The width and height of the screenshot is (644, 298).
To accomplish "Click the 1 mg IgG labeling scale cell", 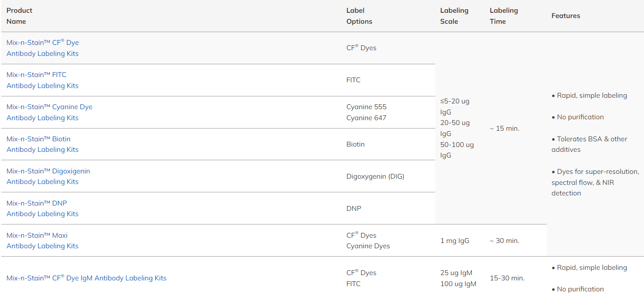I will tap(455, 241).
